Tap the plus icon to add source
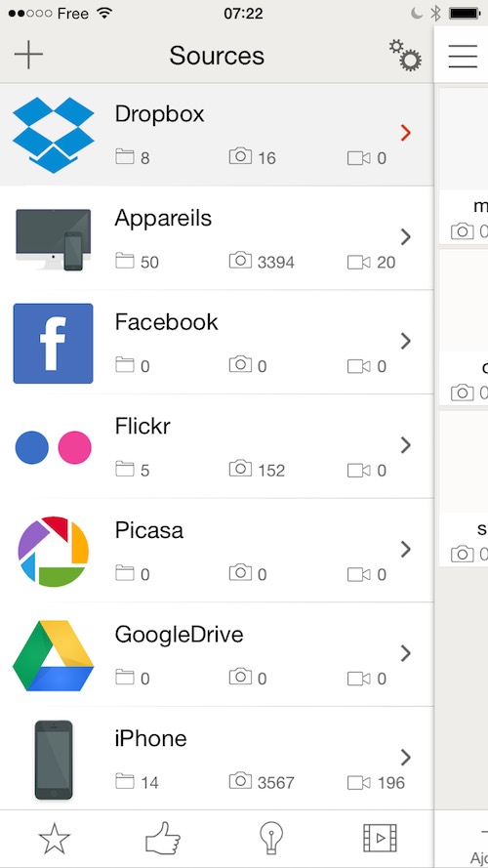488x868 pixels. 28,55
